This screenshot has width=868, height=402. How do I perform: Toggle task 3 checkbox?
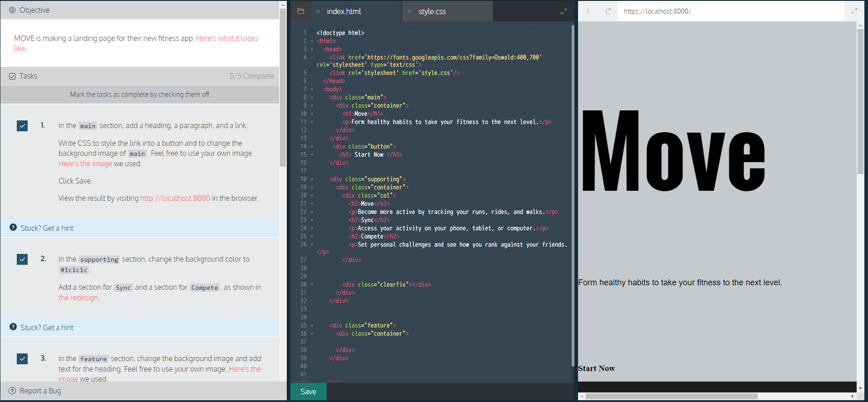pyautogui.click(x=22, y=359)
